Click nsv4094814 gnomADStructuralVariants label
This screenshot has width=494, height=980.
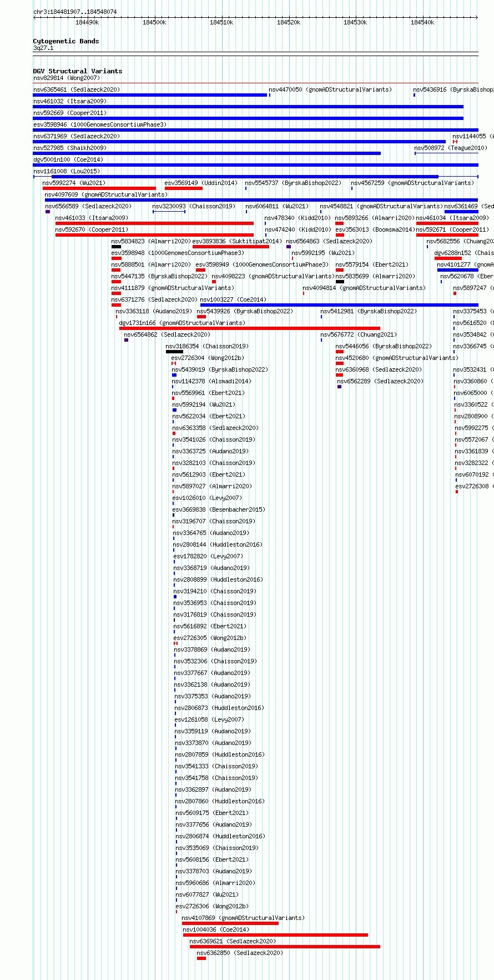tap(364, 288)
